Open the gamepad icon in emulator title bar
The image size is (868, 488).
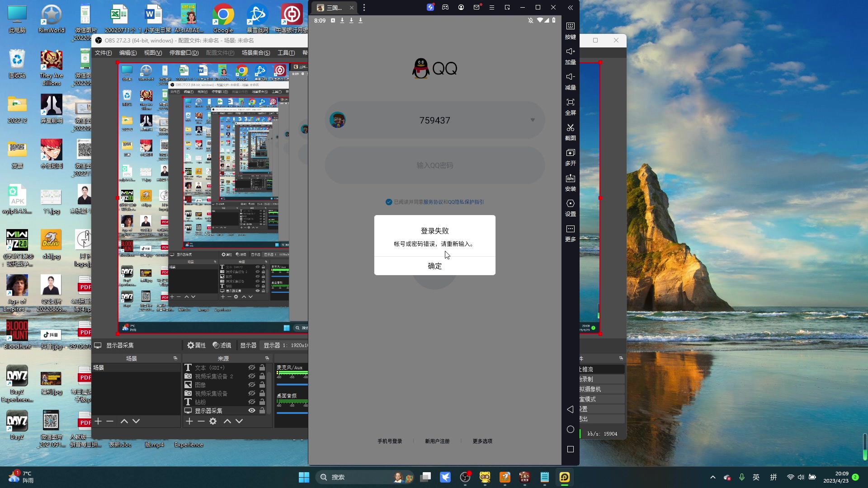(445, 7)
